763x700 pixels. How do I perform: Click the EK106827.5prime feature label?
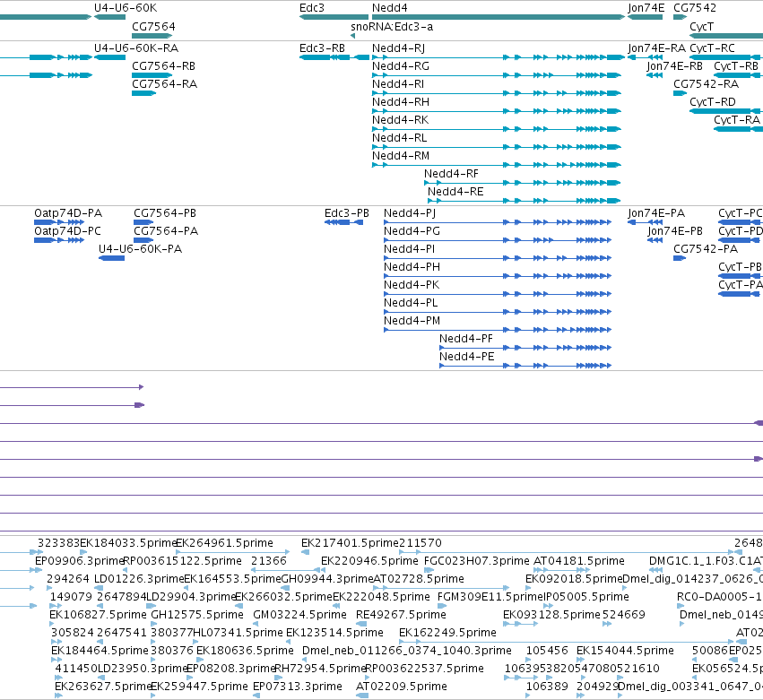98,615
